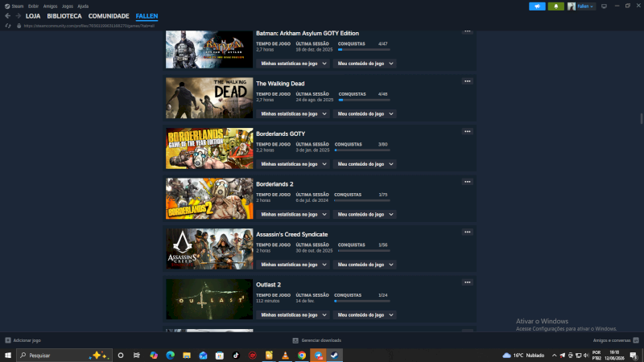This screenshot has width=644, height=362.
Task: Open the Steam menu
Action: 14,6
